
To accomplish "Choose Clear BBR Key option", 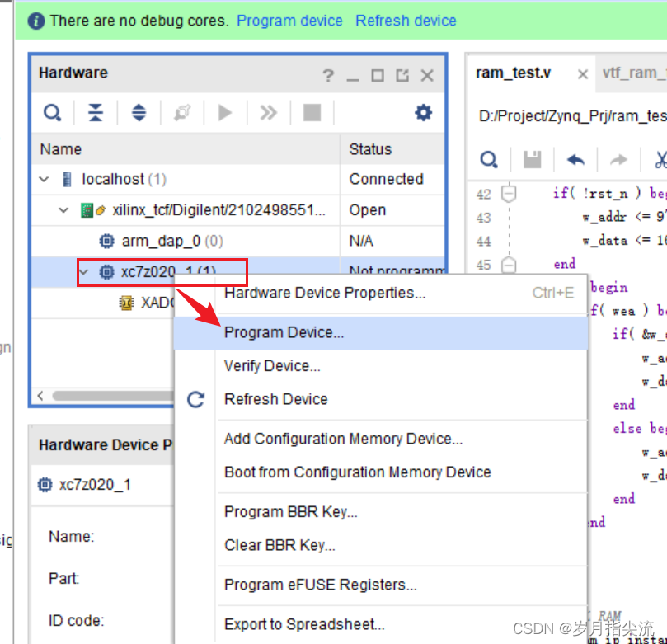I will click(x=381, y=545).
